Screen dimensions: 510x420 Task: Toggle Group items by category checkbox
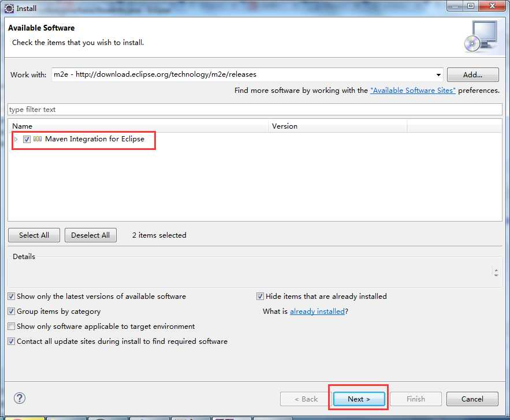pyautogui.click(x=12, y=311)
